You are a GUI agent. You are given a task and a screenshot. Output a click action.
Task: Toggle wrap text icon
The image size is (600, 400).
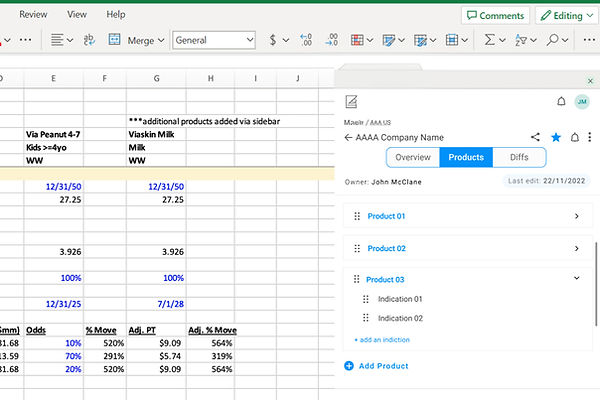[89, 40]
